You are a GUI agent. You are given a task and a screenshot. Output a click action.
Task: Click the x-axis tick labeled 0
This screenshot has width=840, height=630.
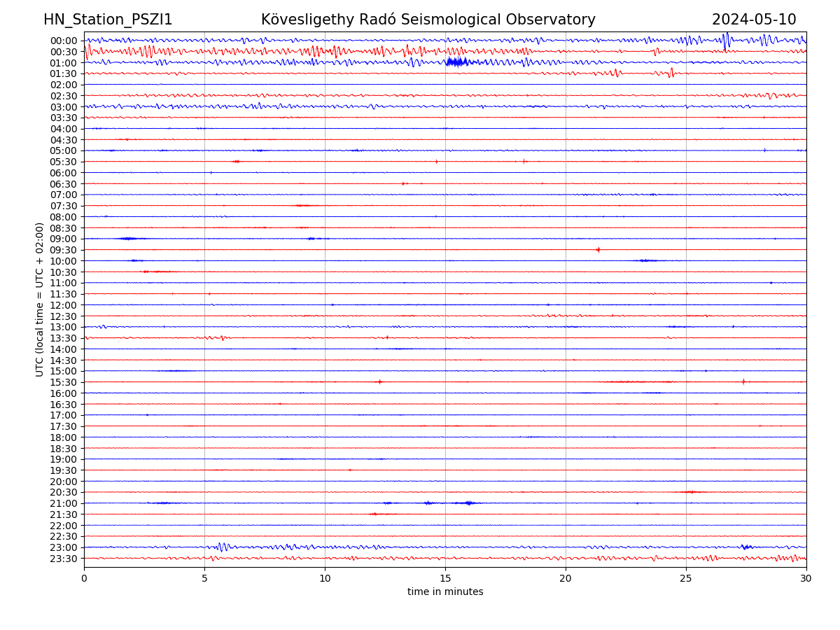84,579
